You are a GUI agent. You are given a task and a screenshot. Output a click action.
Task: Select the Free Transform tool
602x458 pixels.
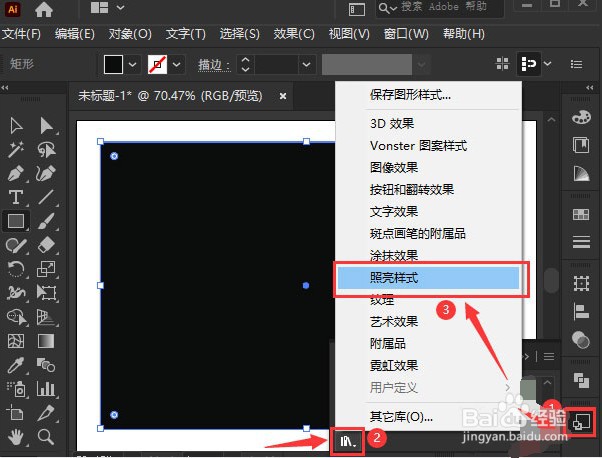(46, 293)
